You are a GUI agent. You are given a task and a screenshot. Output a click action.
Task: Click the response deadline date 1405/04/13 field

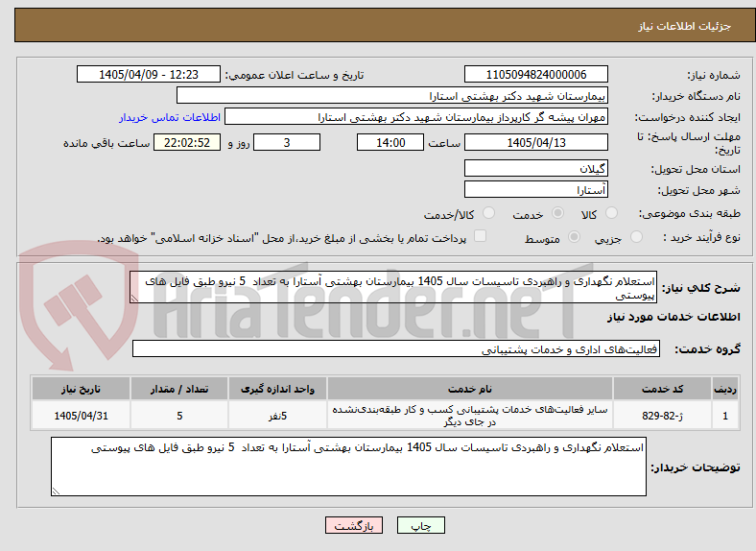(536, 142)
